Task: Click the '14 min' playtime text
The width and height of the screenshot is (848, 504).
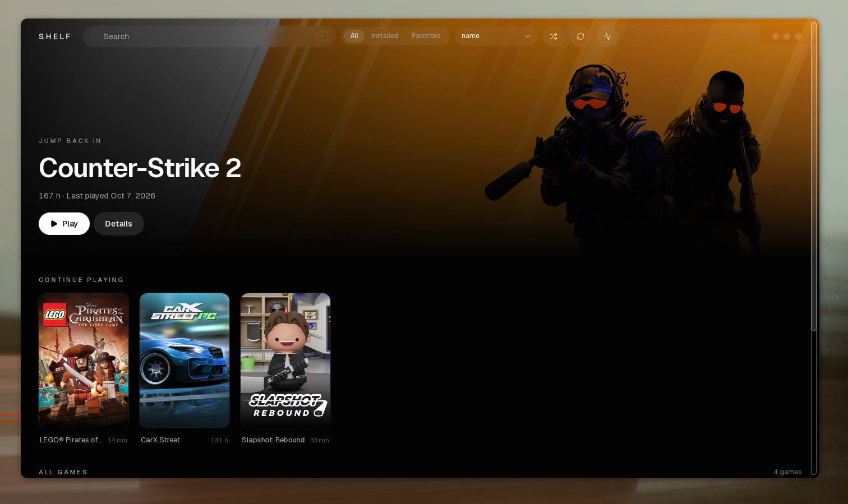Action: click(x=117, y=441)
